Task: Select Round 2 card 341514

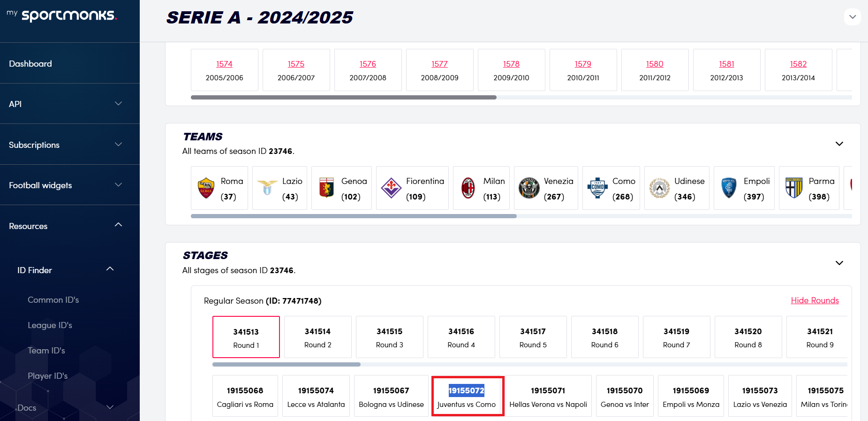Action: coord(318,337)
